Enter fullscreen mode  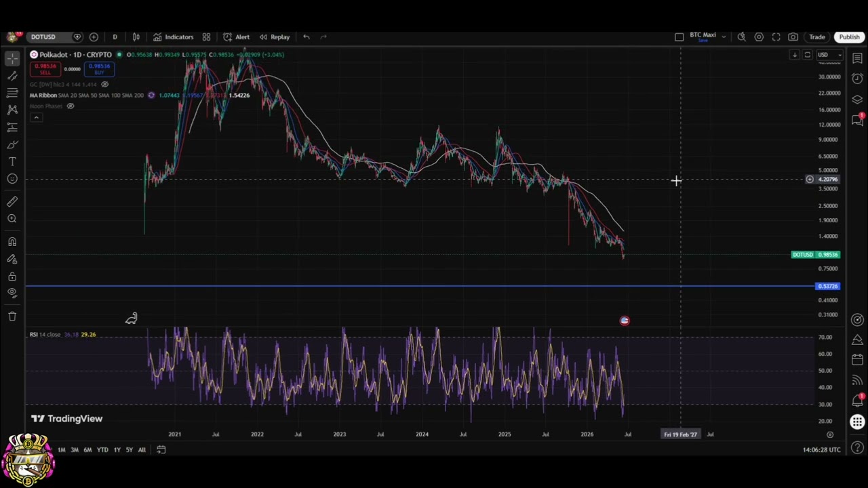(776, 37)
